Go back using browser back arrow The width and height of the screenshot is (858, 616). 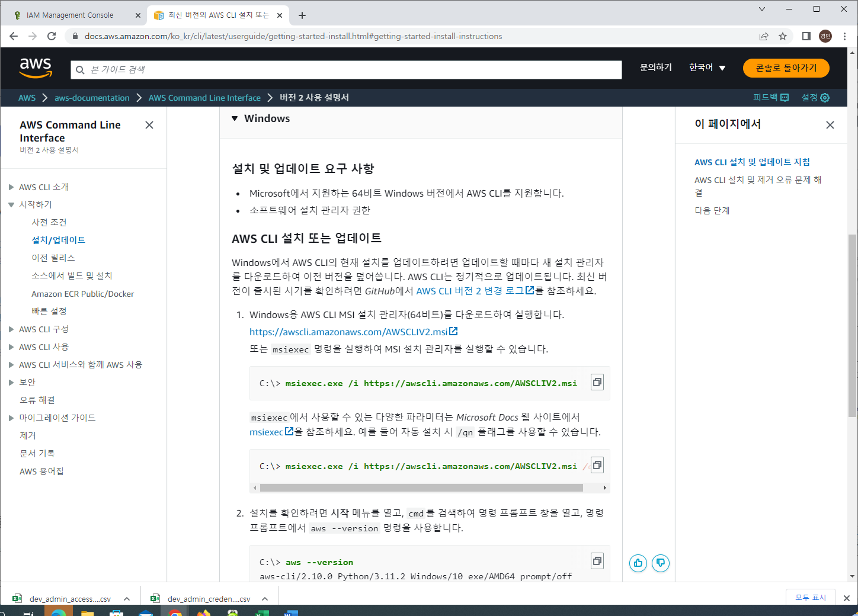(14, 36)
